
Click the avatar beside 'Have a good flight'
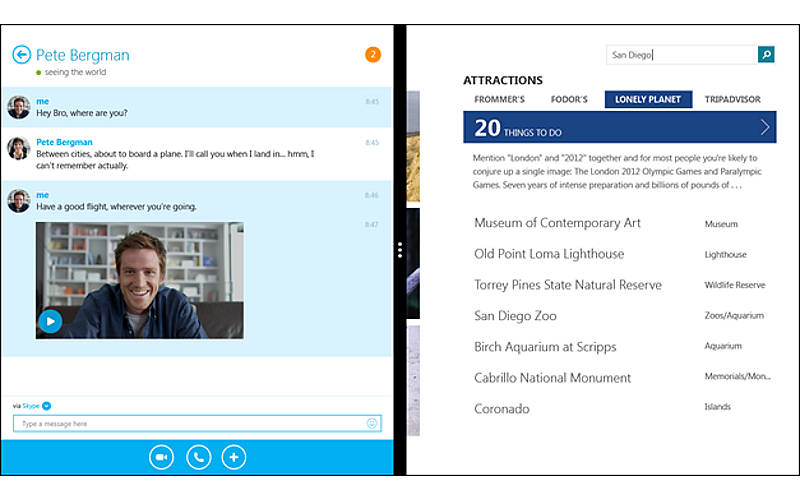tap(19, 201)
